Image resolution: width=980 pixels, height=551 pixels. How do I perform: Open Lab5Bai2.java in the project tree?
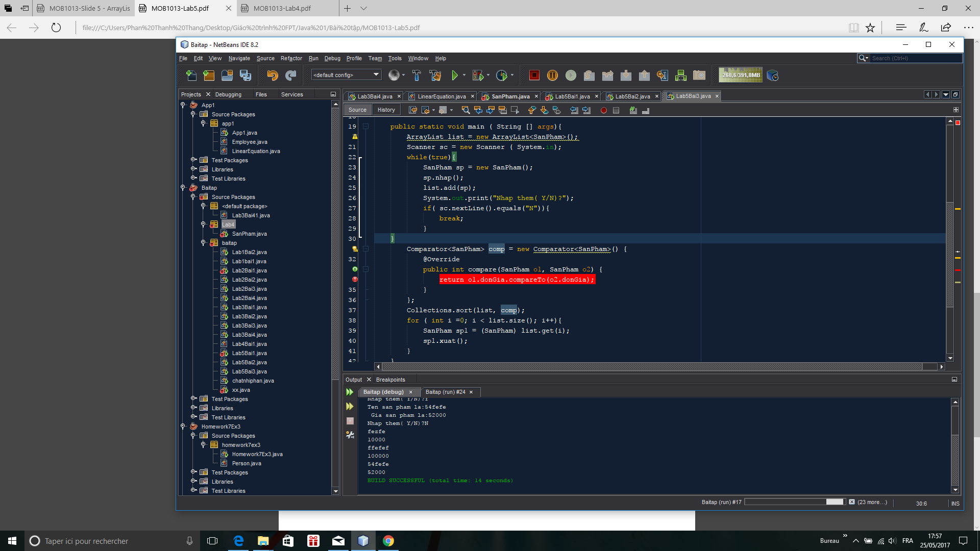(249, 362)
